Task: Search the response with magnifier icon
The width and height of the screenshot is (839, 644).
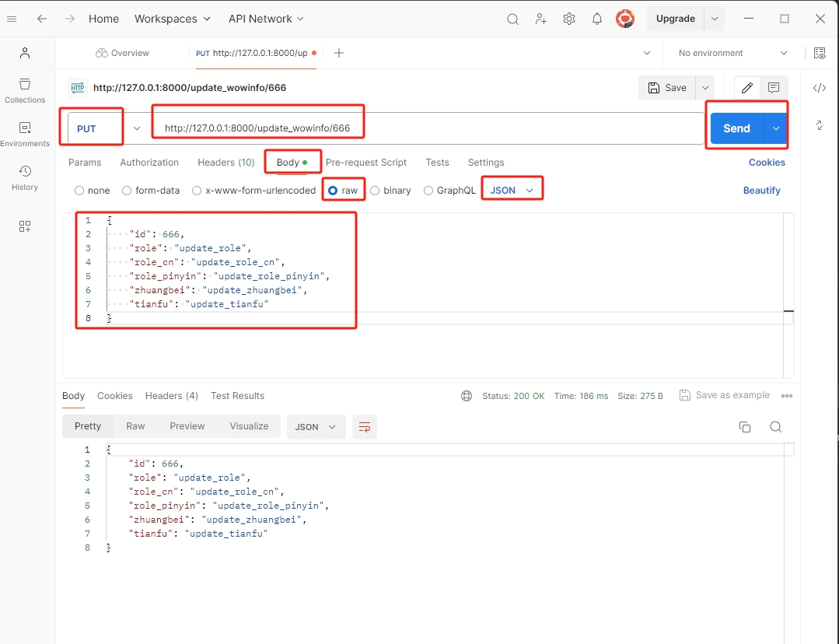Action: pos(775,427)
